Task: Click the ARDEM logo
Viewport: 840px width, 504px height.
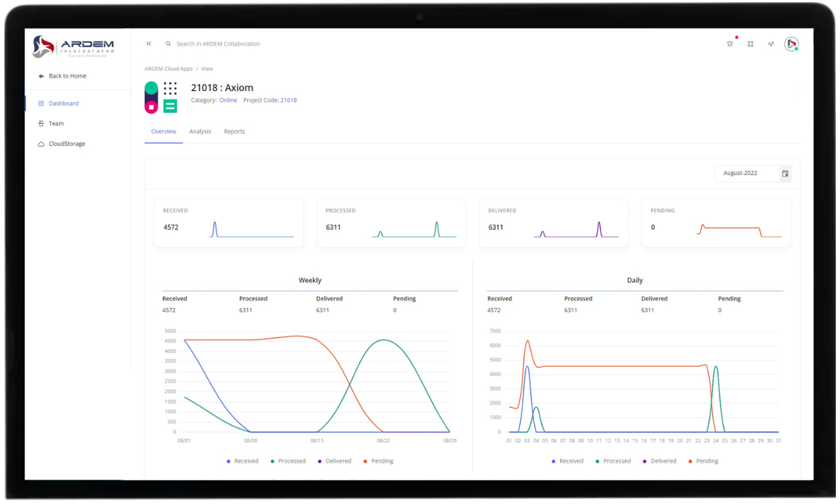Action: pos(73,47)
